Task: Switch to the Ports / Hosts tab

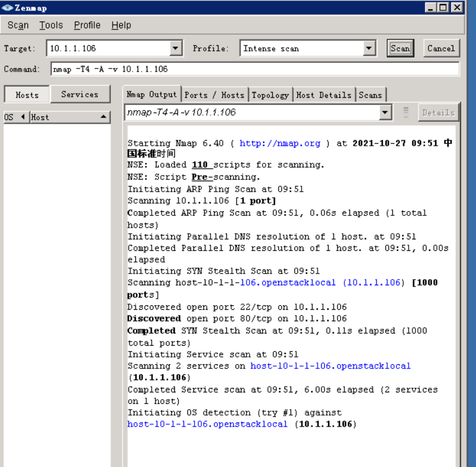Action: pos(215,95)
